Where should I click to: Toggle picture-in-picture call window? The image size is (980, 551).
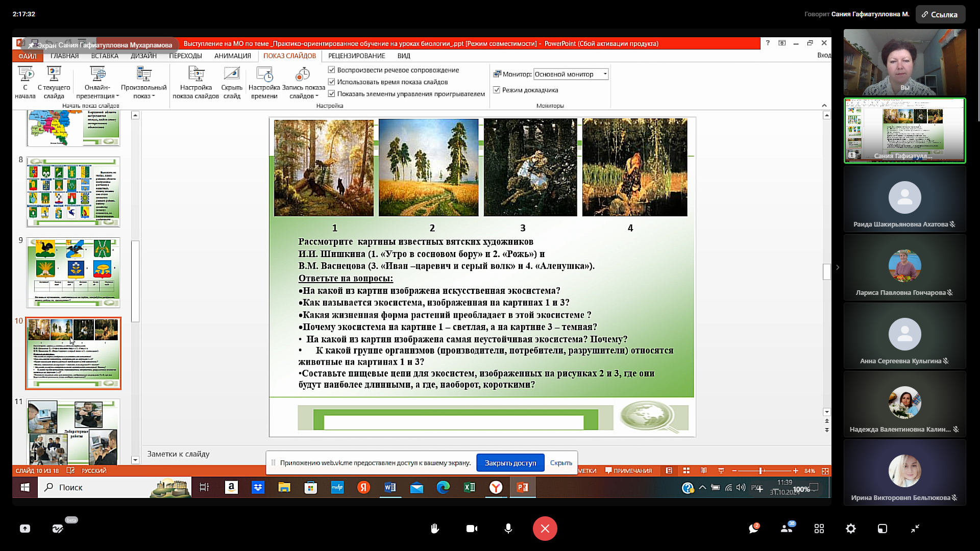(x=883, y=529)
